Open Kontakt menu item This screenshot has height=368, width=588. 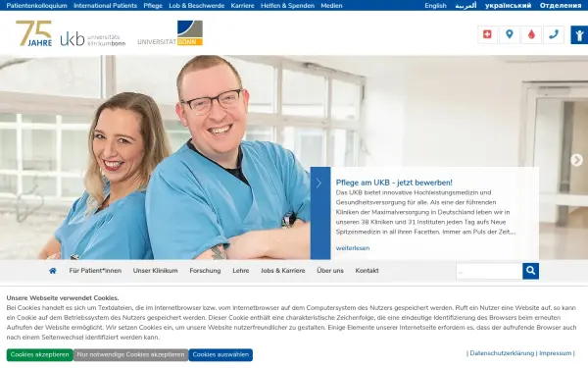367,271
